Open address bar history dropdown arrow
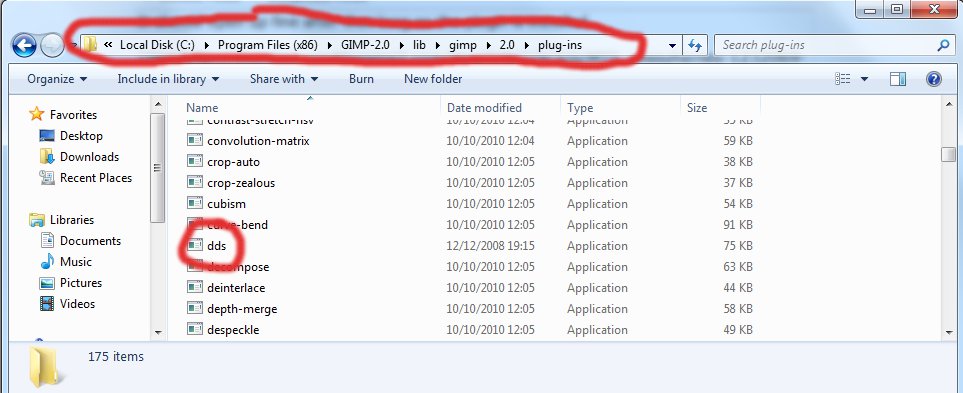Image resolution: width=963 pixels, height=393 pixels. [x=673, y=45]
